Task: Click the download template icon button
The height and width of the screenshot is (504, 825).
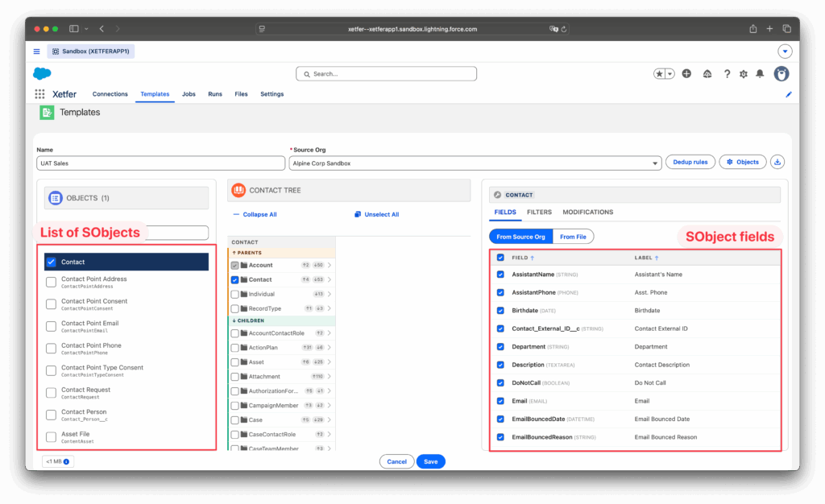Action: 777,162
